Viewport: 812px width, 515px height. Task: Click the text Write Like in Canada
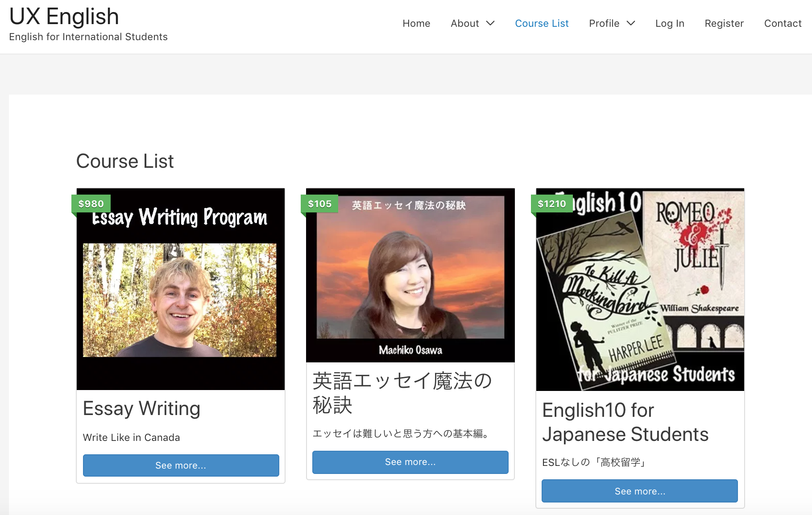[x=132, y=437]
